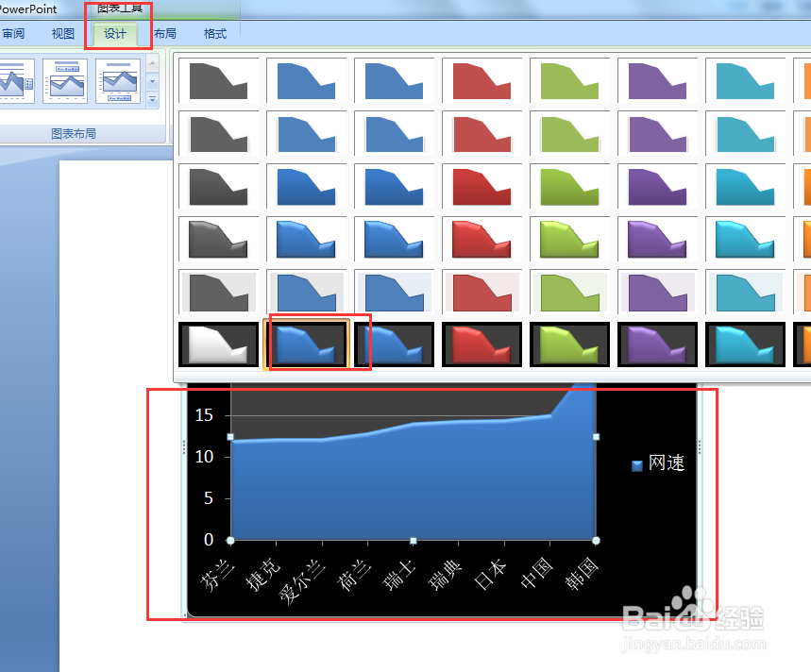Apply gray chart style in second row
811x672 pixels.
pyautogui.click(x=218, y=133)
